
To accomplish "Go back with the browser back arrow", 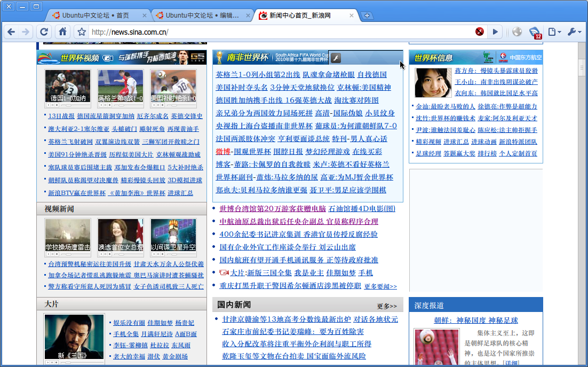I will [11, 32].
